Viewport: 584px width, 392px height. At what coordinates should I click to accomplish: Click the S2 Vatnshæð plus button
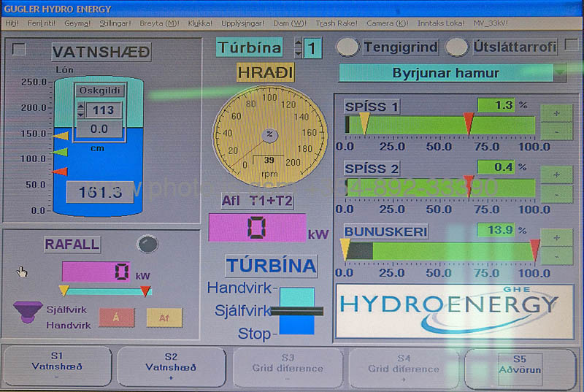171,367
